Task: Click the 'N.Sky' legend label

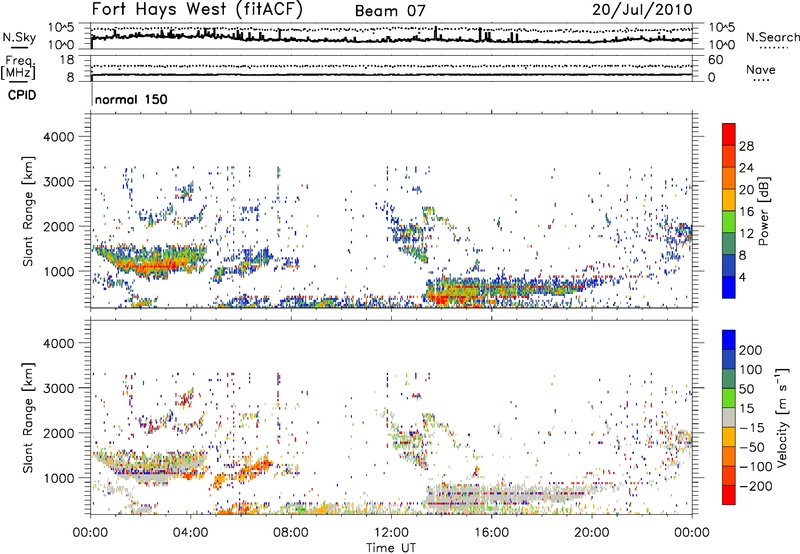Action: pos(19,37)
